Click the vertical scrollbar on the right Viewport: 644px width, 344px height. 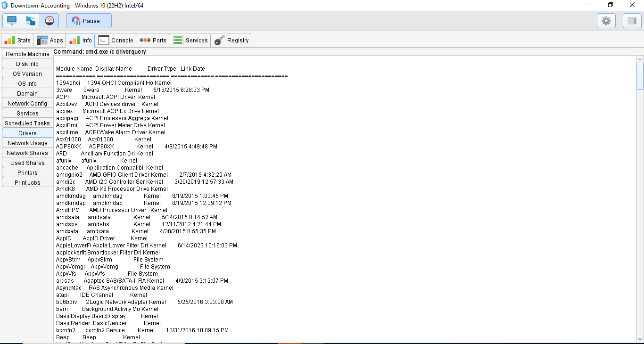pos(640,75)
